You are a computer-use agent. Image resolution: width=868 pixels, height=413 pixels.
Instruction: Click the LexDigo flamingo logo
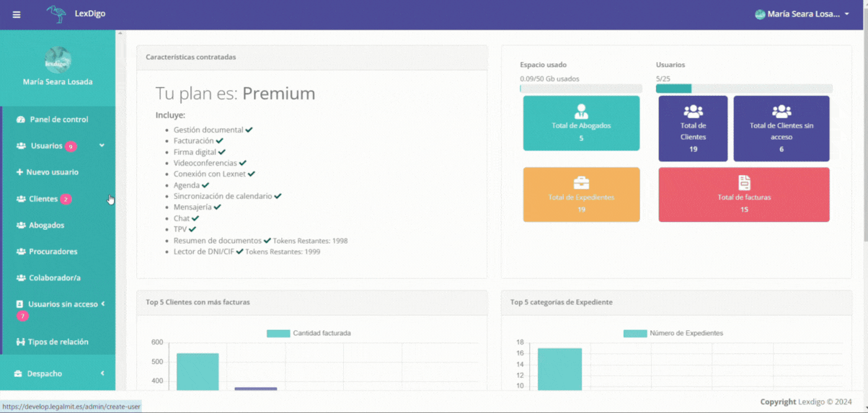pos(56,14)
